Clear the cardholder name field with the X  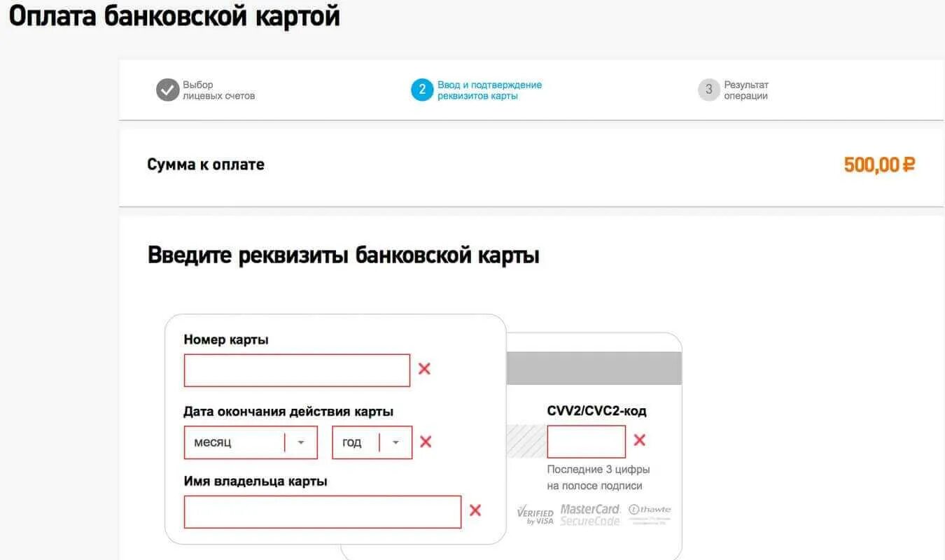click(x=475, y=511)
